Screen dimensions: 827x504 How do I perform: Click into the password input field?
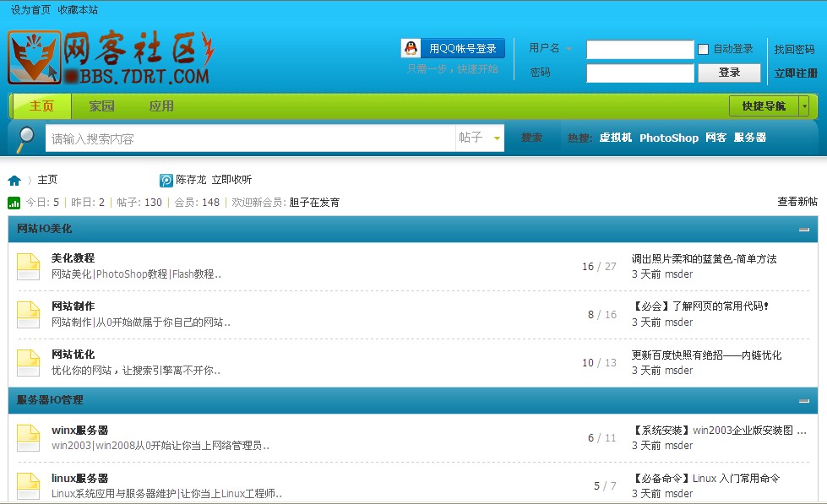640,73
